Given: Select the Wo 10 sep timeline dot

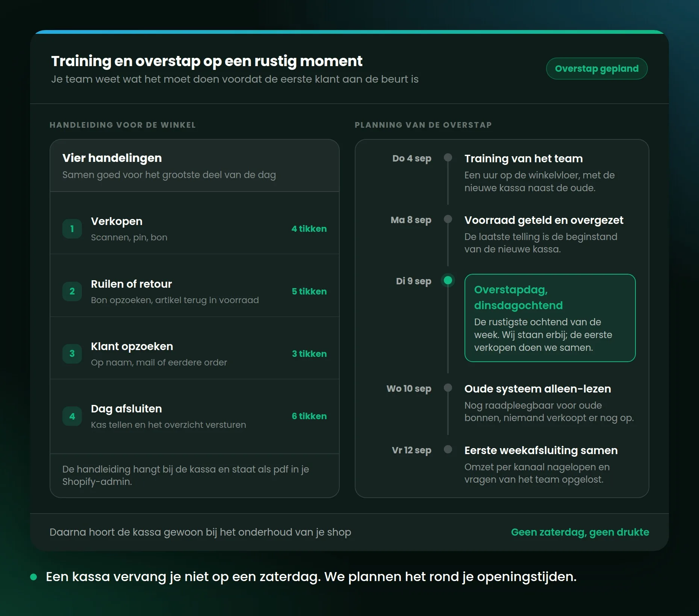Looking at the screenshot, I should point(448,388).
